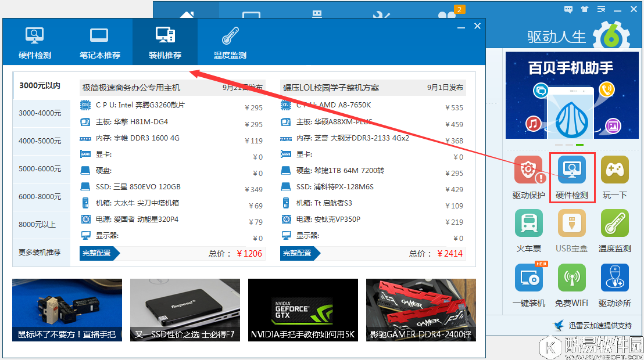The height and width of the screenshot is (360, 644).
Task: Open the 影驰GAMER DDR4 memory article thumbnail
Action: click(421, 309)
